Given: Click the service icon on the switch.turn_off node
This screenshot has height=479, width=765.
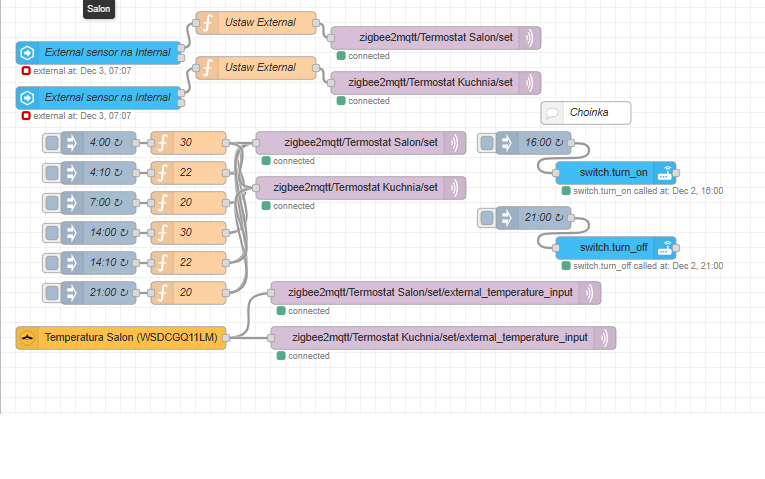Looking at the screenshot, I should click(665, 247).
